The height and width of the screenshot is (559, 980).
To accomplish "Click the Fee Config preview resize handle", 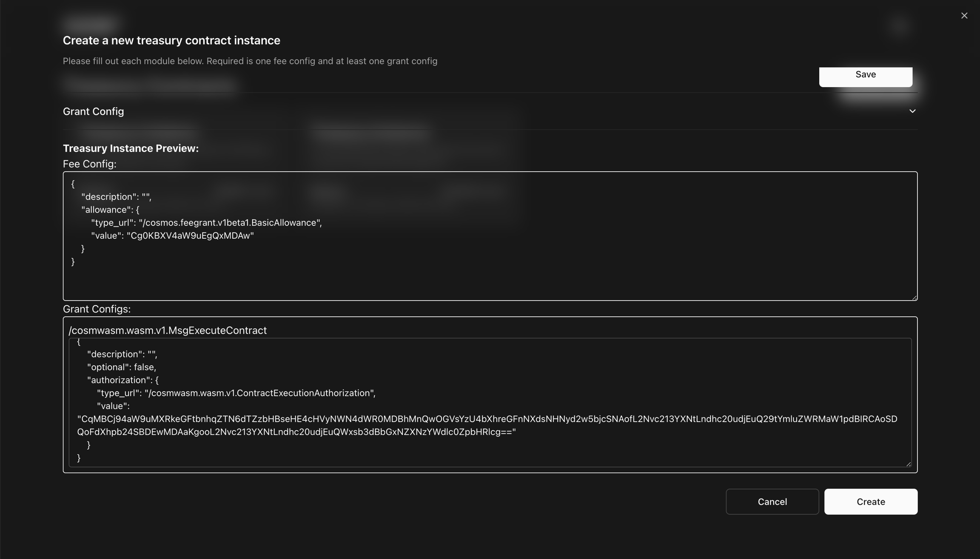I will point(914,297).
